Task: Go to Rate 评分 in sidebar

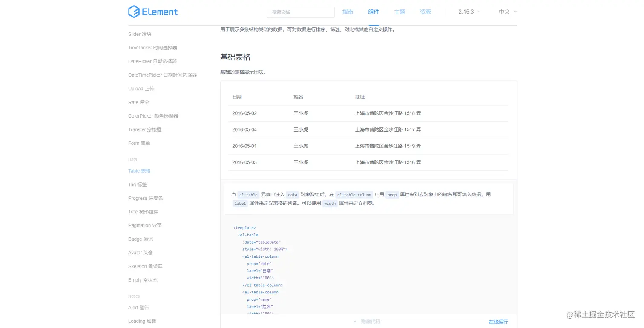Action: point(138,102)
